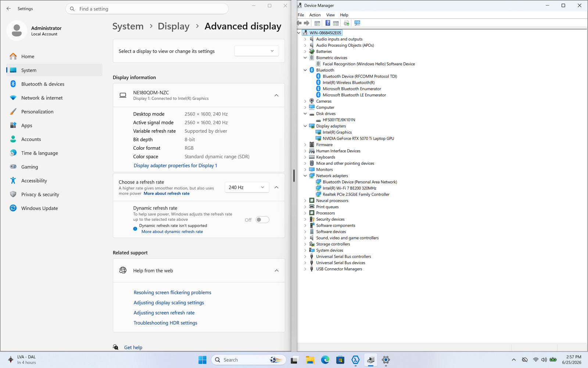Image resolution: width=588 pixels, height=368 pixels.
Task: Click the taskbar Search box
Action: tap(249, 360)
